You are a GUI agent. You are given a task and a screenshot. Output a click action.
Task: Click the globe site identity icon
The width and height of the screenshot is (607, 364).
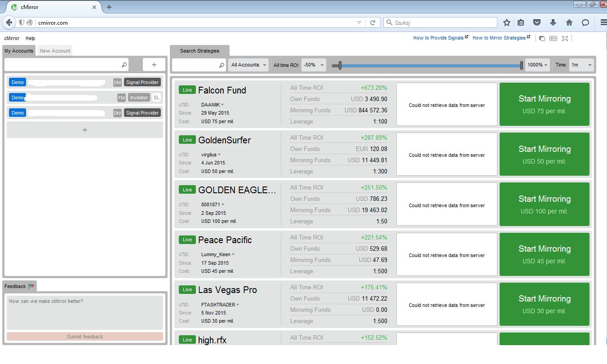(30, 22)
